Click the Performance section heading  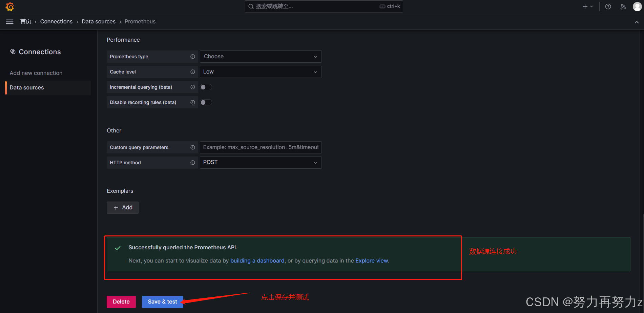[123, 40]
